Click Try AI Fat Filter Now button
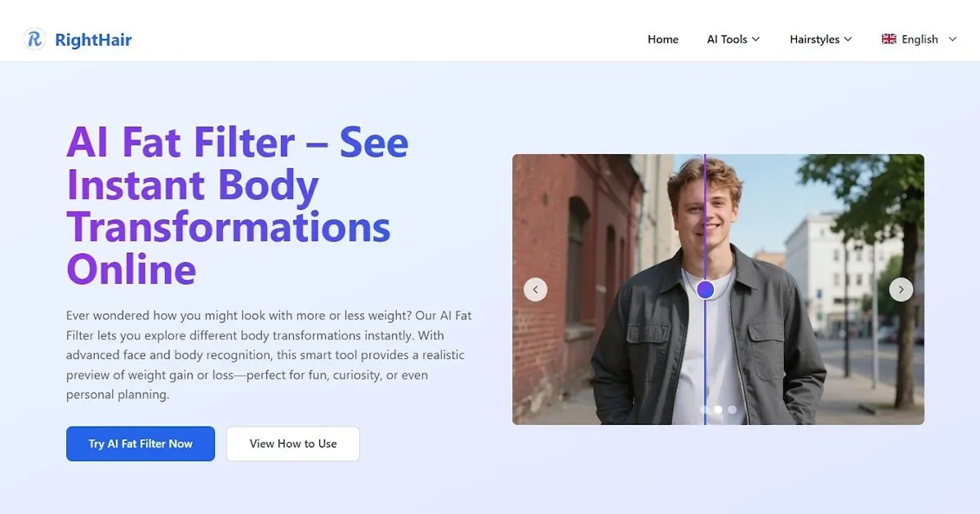 click(x=140, y=444)
